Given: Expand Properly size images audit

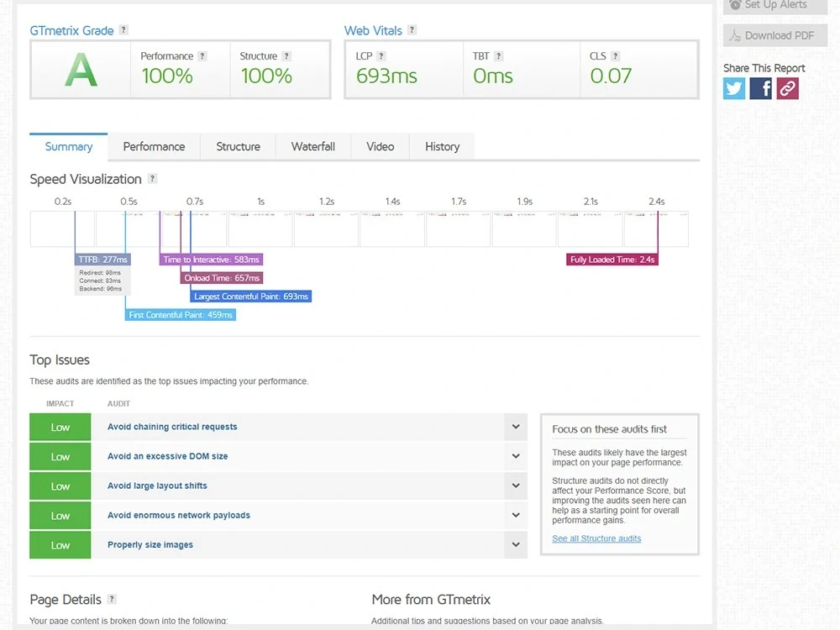Looking at the screenshot, I should click(x=516, y=545).
